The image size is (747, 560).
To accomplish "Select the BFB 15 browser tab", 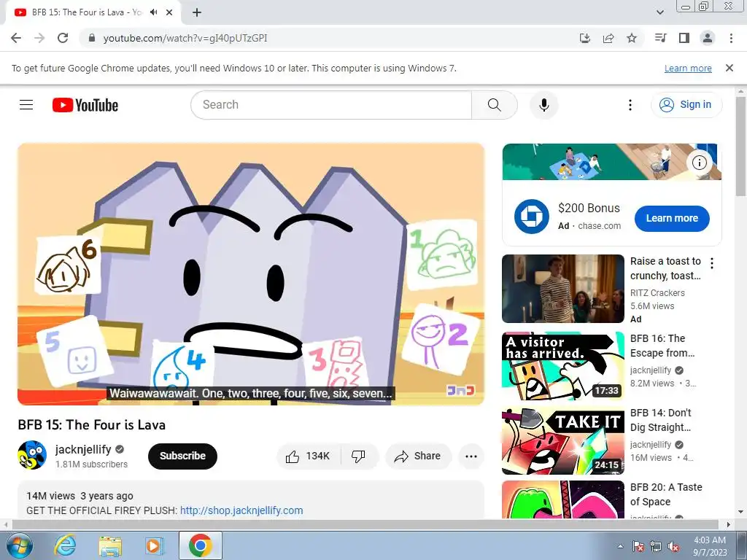I will pyautogui.click(x=93, y=12).
